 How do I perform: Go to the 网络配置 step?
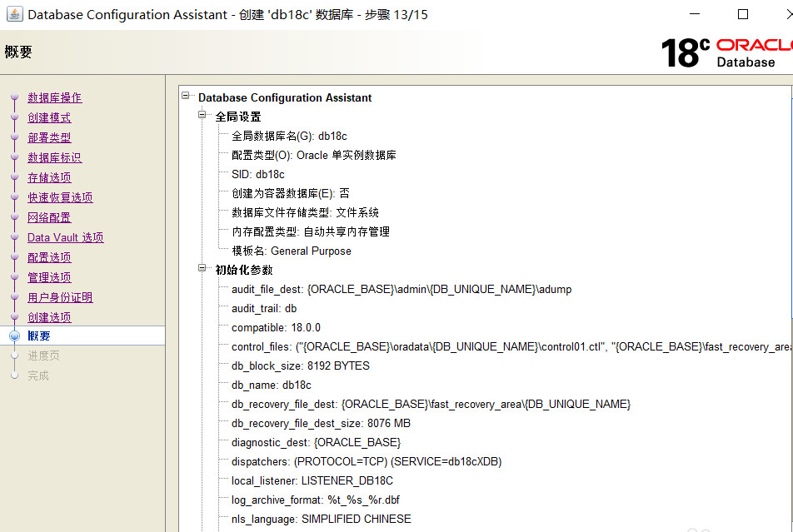pyautogui.click(x=49, y=217)
